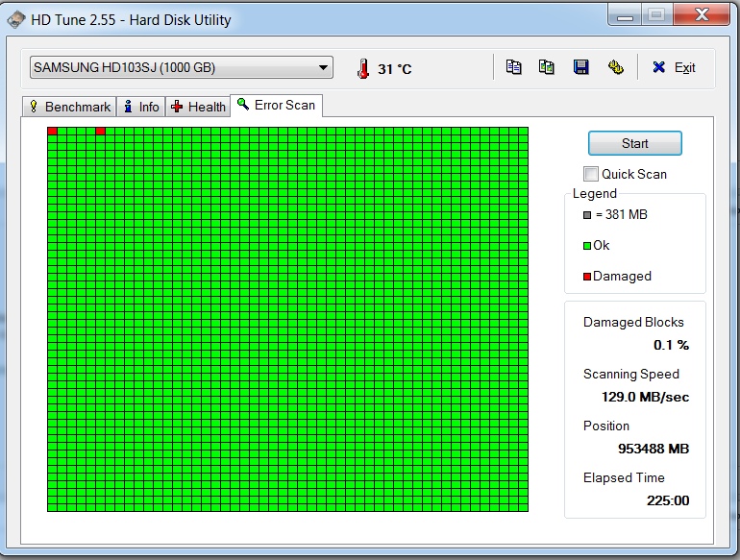Screen dimensions: 740x560
Task: Click the thermometer temperature icon
Action: pyautogui.click(x=363, y=68)
